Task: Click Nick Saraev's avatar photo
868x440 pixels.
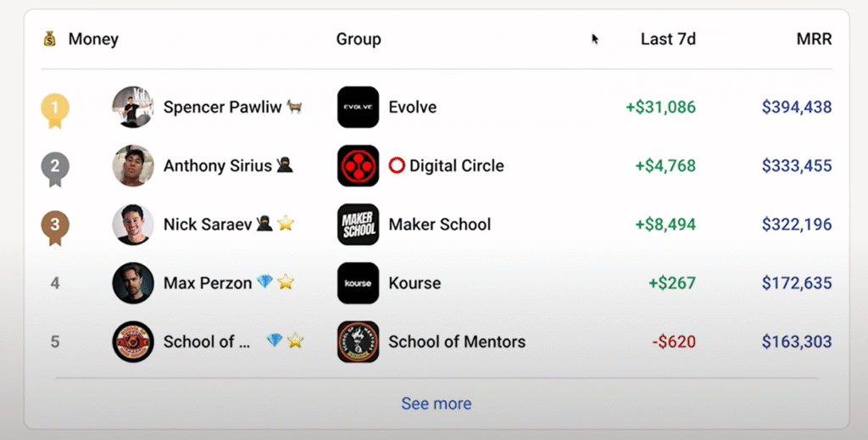Action: (133, 225)
